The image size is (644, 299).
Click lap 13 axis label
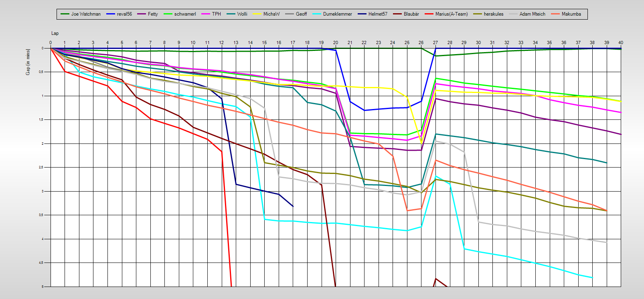tap(236, 42)
